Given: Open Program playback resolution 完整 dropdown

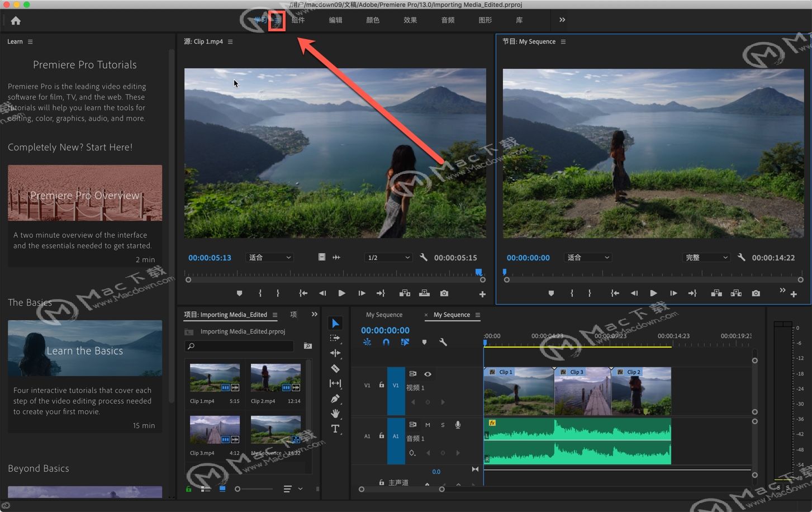Looking at the screenshot, I should pos(706,258).
